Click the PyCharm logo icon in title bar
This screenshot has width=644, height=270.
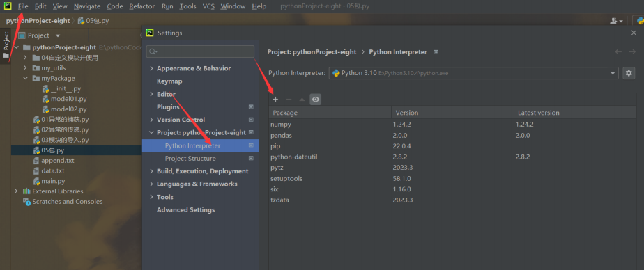(8, 6)
